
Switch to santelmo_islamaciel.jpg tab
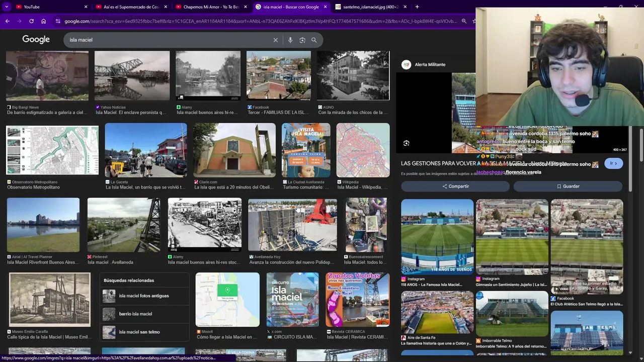[x=370, y=7]
